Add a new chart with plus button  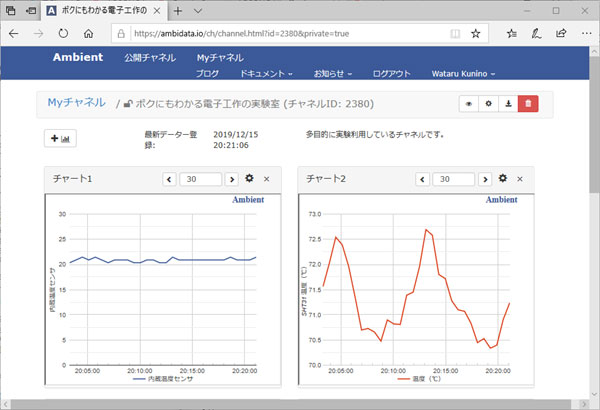click(60, 139)
